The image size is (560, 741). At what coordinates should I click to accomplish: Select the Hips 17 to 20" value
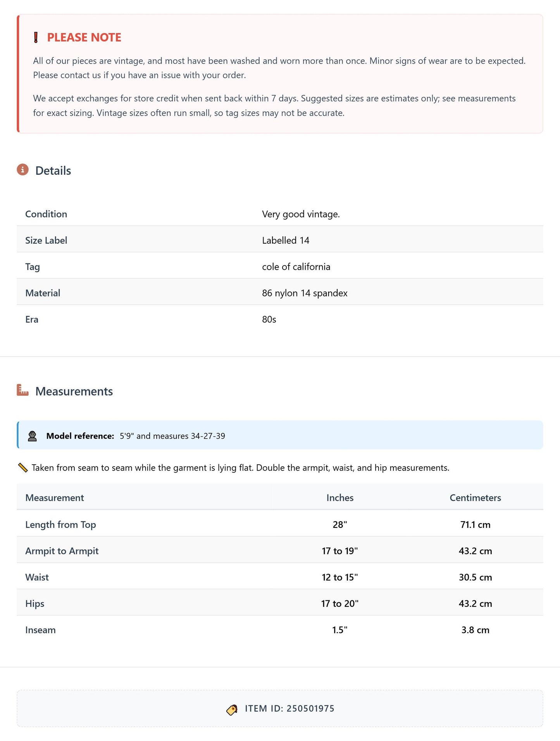click(340, 603)
